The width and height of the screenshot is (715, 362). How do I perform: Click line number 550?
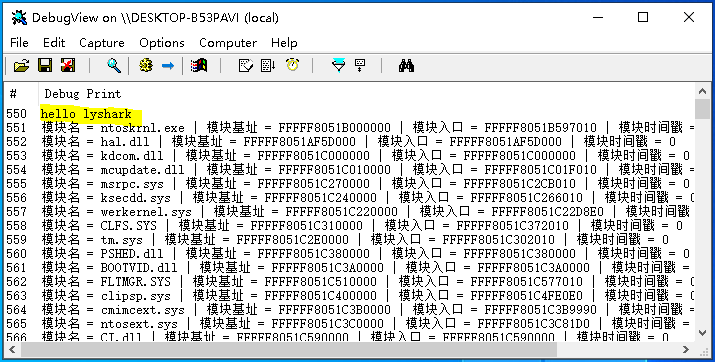point(16,114)
